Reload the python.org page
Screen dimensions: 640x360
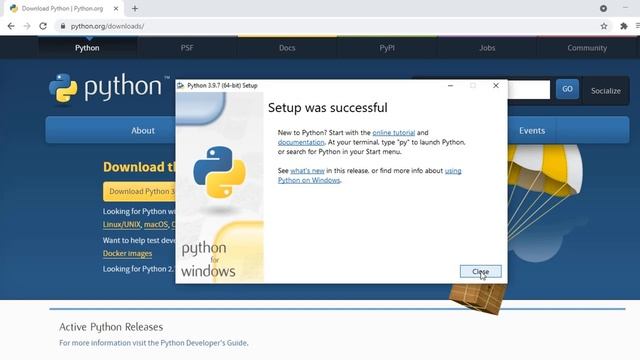[43, 26]
